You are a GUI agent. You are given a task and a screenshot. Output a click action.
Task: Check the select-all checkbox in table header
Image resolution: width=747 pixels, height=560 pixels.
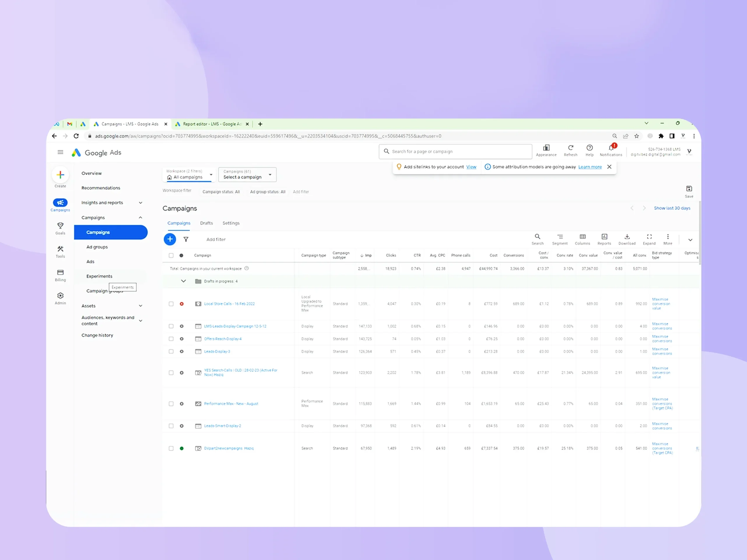click(x=171, y=256)
